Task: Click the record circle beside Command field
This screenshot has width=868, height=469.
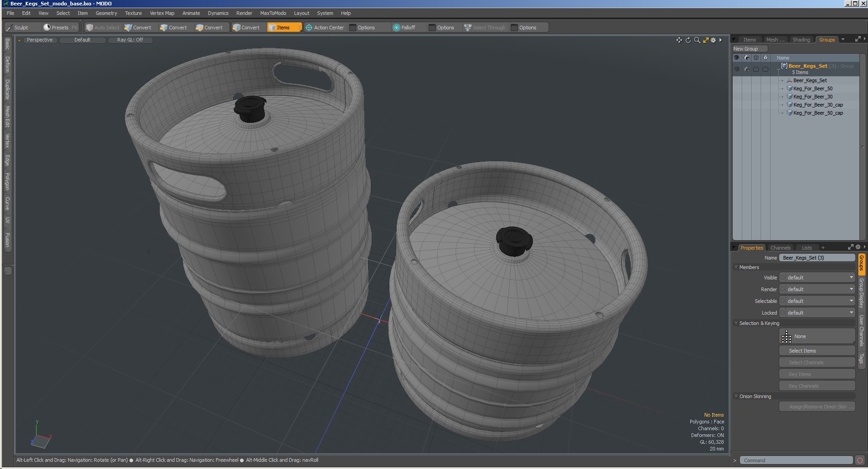Action: point(860,460)
